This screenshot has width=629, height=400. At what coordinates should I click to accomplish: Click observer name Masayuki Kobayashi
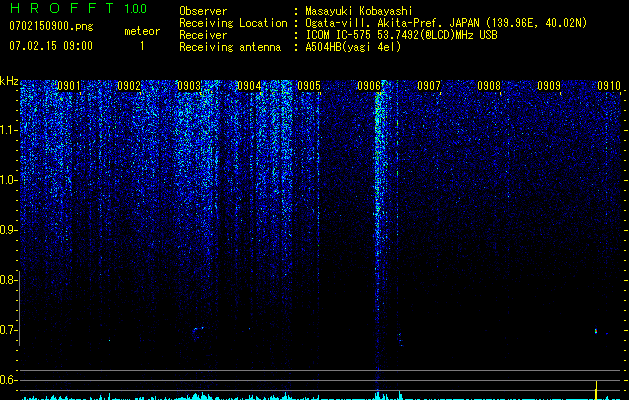[359, 11]
